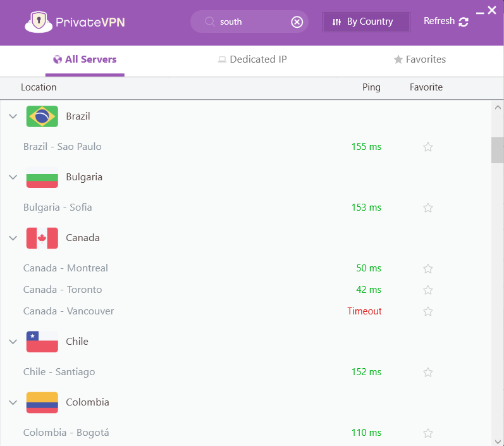Collapse the Brazil country group
504x446 pixels.
coord(13,116)
